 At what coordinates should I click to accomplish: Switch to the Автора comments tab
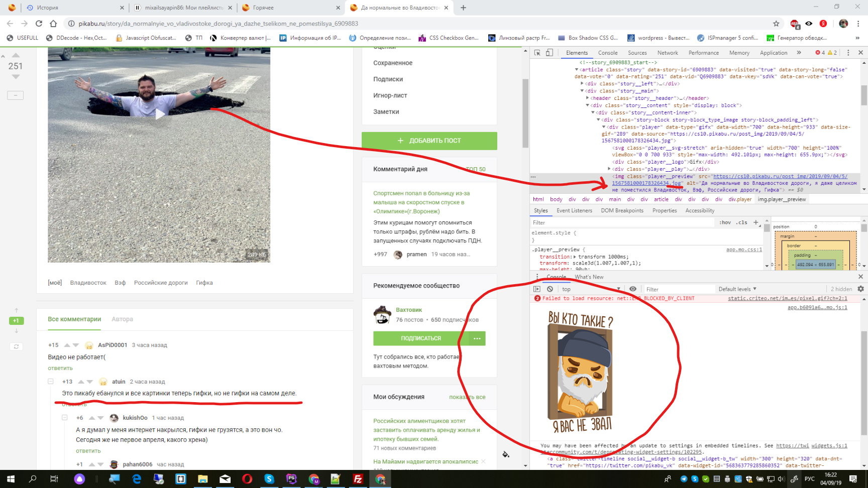coord(122,319)
